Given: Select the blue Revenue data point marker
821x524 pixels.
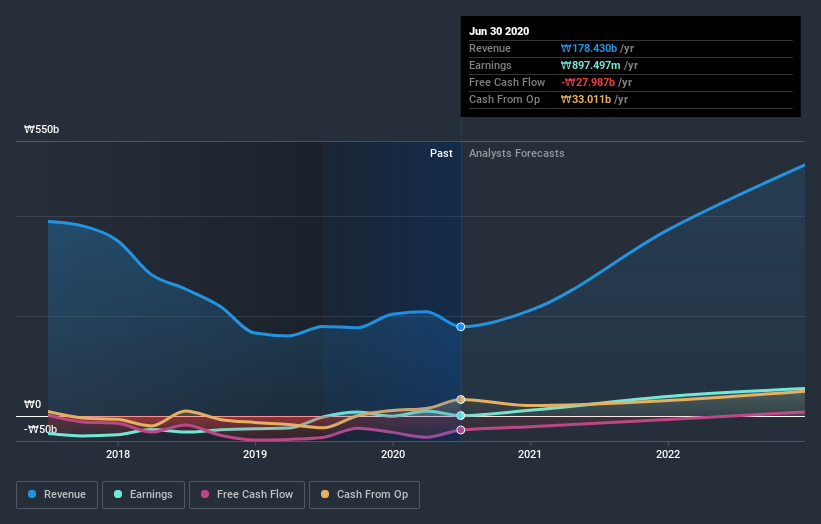Looking at the screenshot, I should pos(461,327).
